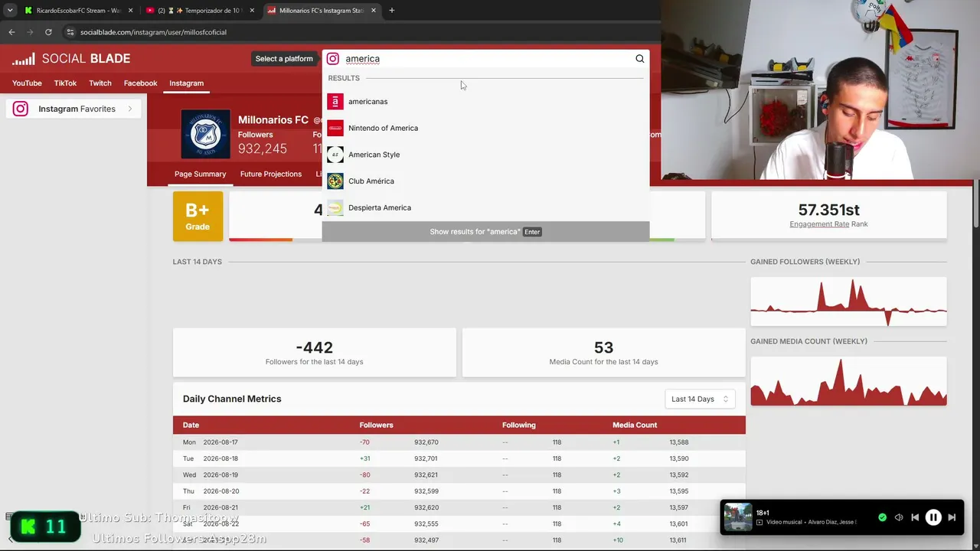The width and height of the screenshot is (980, 551).
Task: Open the Select a platform selector
Action: point(284,59)
